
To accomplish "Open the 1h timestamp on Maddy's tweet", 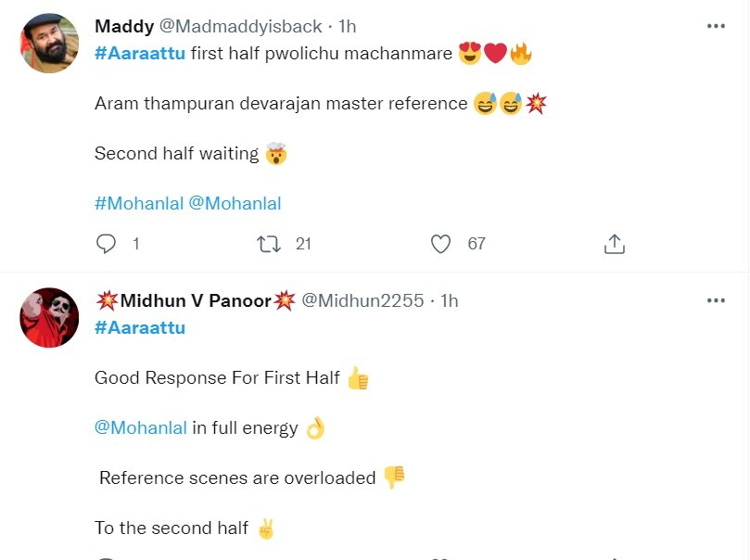I will point(348,26).
